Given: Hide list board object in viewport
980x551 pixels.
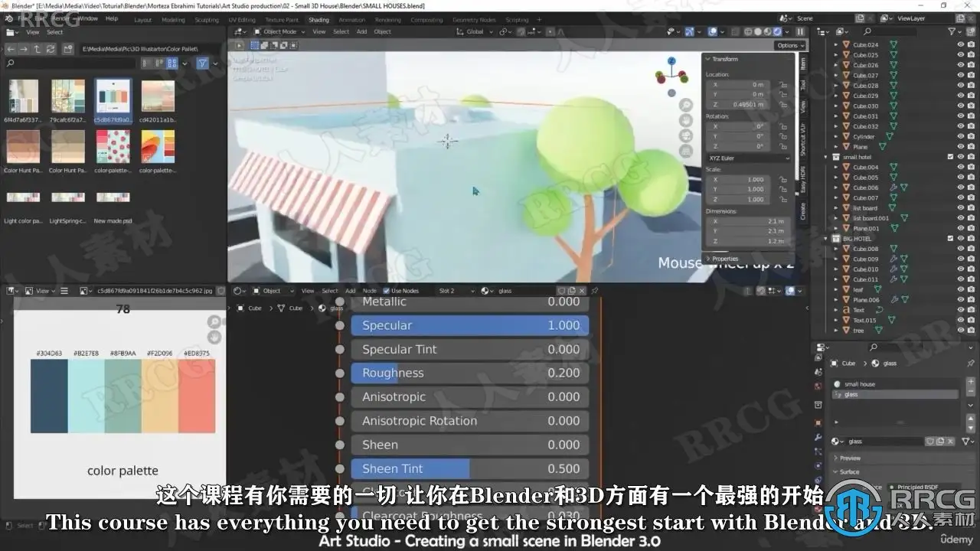Looking at the screenshot, I should (x=961, y=208).
